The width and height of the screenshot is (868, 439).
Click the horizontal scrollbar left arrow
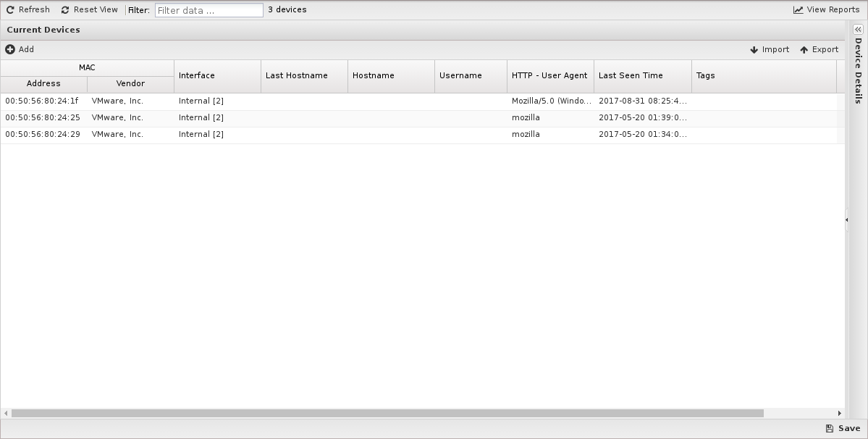[x=6, y=414]
